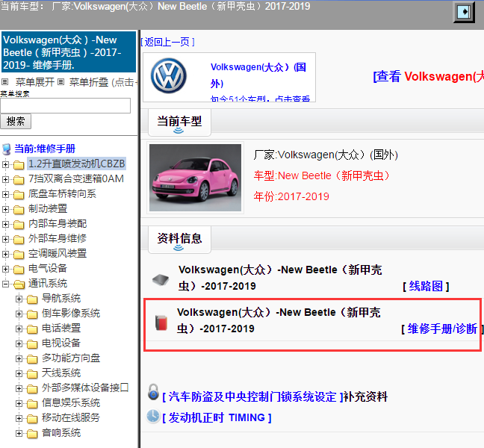Viewport: 484px width, 448px height.
Task: Select the 当前车型 section tab
Action: [x=179, y=122]
